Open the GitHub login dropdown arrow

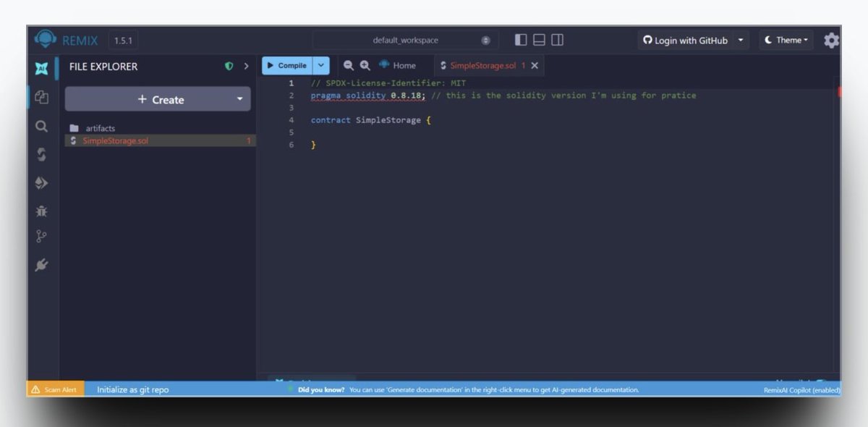tap(741, 41)
